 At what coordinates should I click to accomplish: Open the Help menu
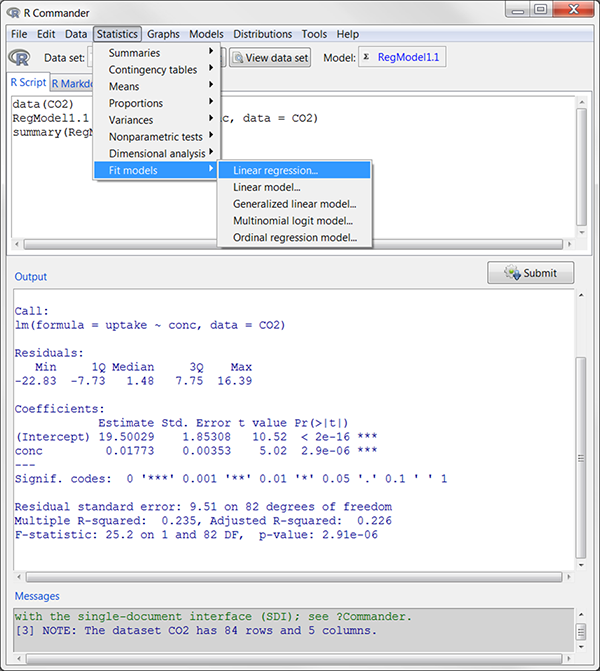click(x=348, y=34)
